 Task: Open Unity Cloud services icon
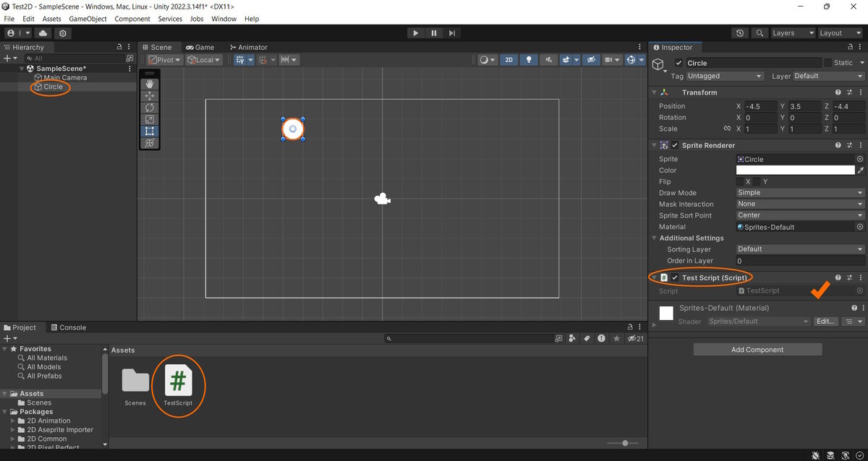(x=43, y=33)
